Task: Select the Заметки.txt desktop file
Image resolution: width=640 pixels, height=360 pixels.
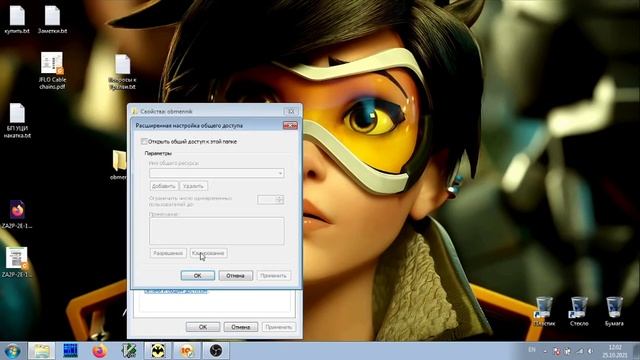Action: tap(52, 19)
